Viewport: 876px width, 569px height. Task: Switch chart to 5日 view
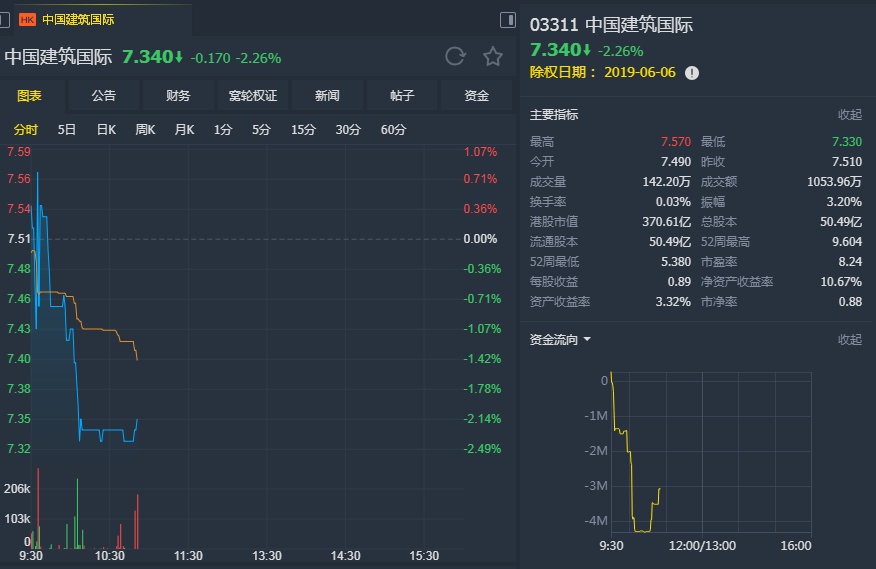pyautogui.click(x=66, y=130)
